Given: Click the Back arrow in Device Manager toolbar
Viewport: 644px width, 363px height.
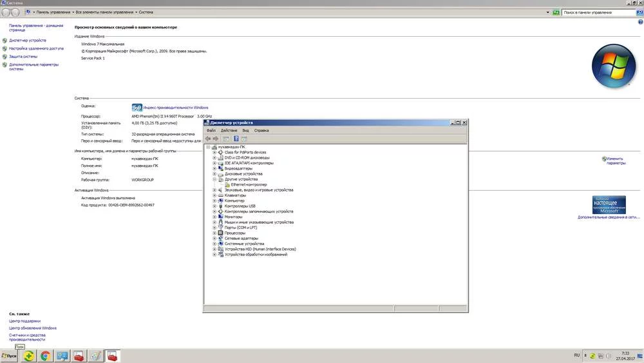Looking at the screenshot, I should [x=208, y=139].
